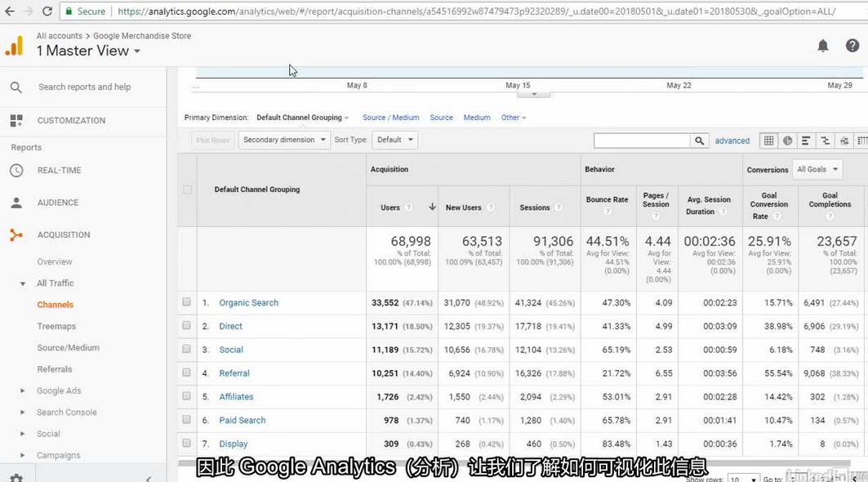868x482 pixels.
Task: Click the Google Analytics logo
Action: coord(15,46)
